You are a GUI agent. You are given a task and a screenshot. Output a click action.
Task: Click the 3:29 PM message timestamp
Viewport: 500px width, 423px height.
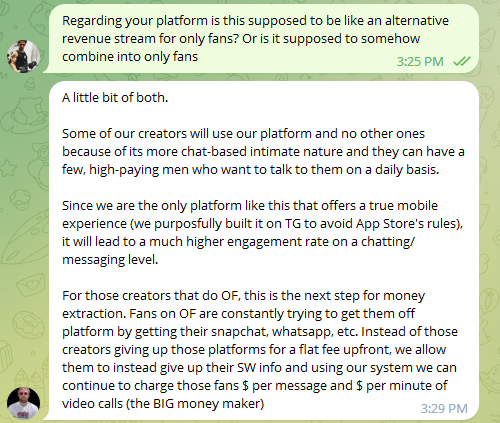tap(444, 409)
